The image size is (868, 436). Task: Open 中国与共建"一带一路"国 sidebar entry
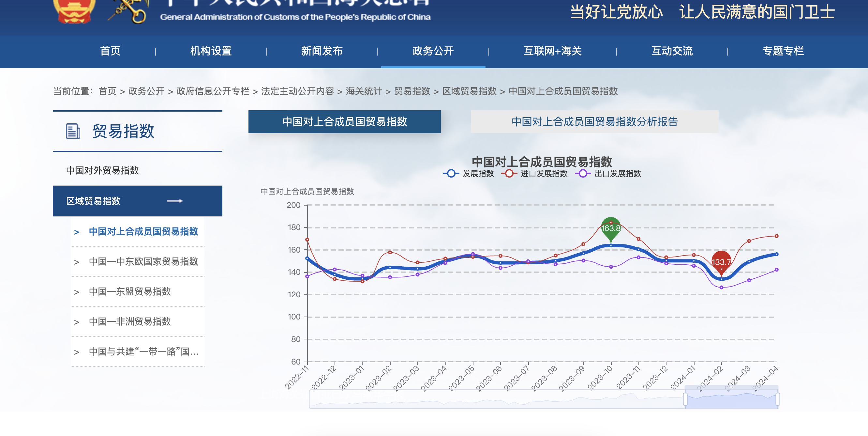(x=143, y=352)
